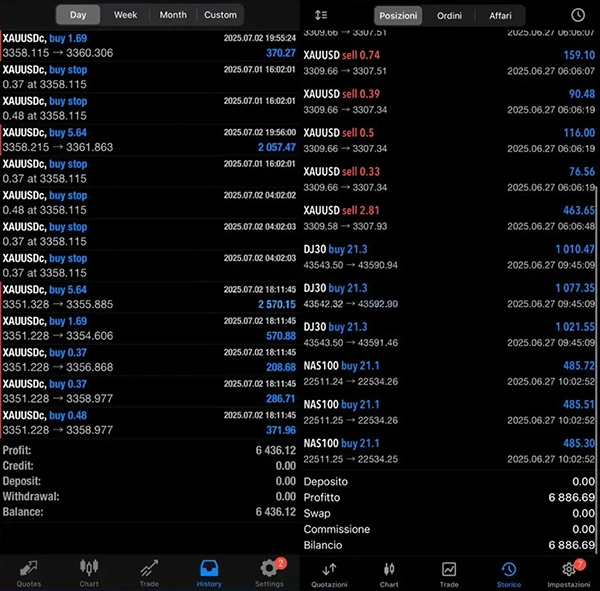Image resolution: width=600 pixels, height=591 pixels.
Task: Tap the Balance summary row in left app
Action: click(x=149, y=512)
